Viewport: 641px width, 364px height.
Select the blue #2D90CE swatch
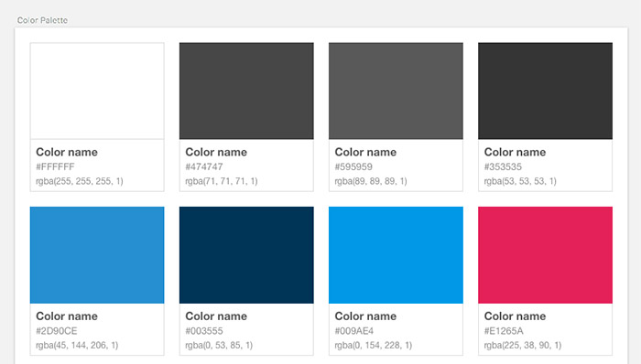pyautogui.click(x=97, y=255)
